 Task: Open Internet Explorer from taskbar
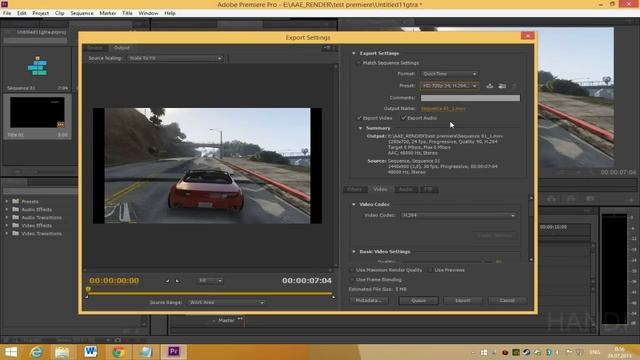(x=36, y=352)
